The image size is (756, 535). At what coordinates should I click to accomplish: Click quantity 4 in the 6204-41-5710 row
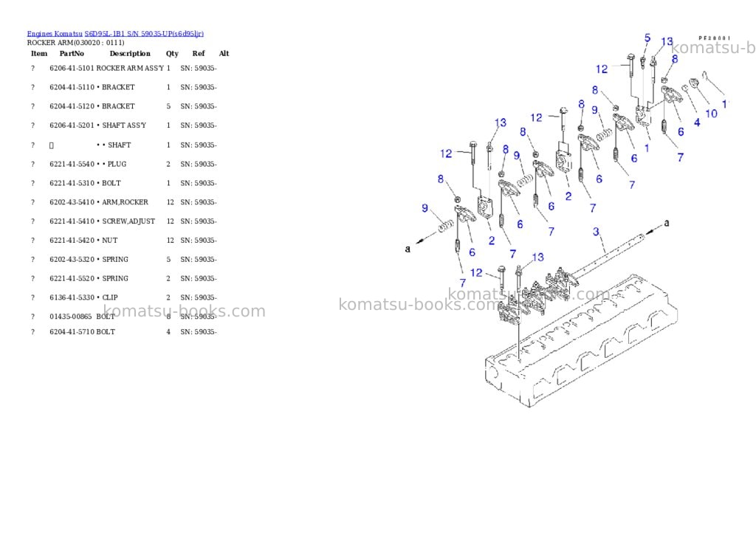tap(168, 331)
